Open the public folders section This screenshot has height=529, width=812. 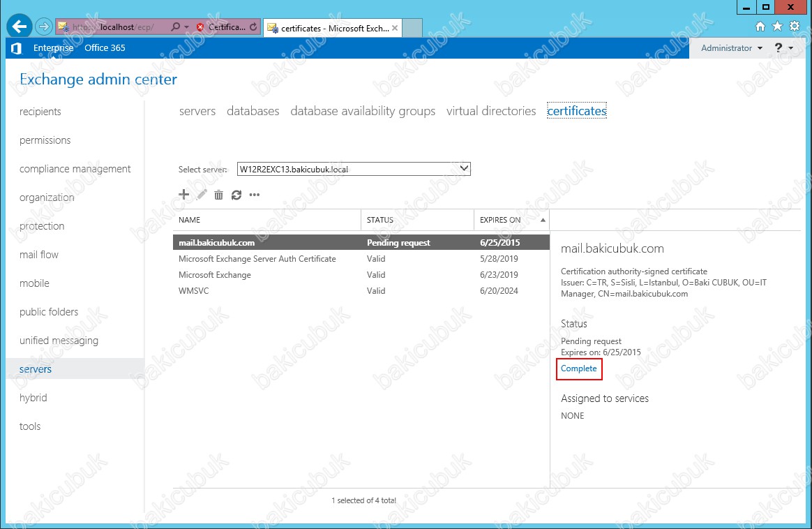[x=49, y=312]
